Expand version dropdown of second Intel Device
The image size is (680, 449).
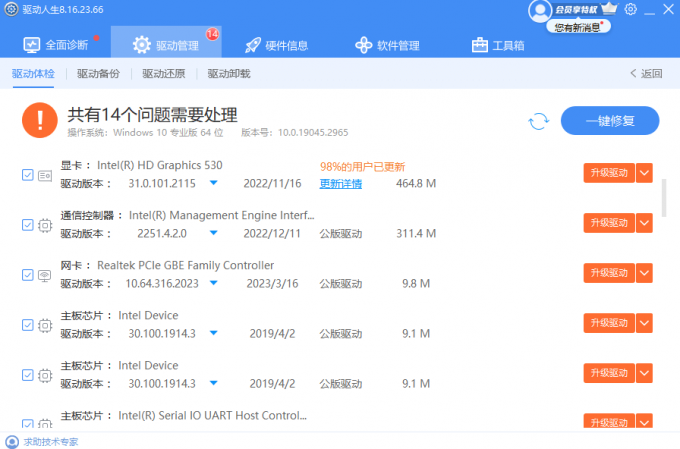213,383
